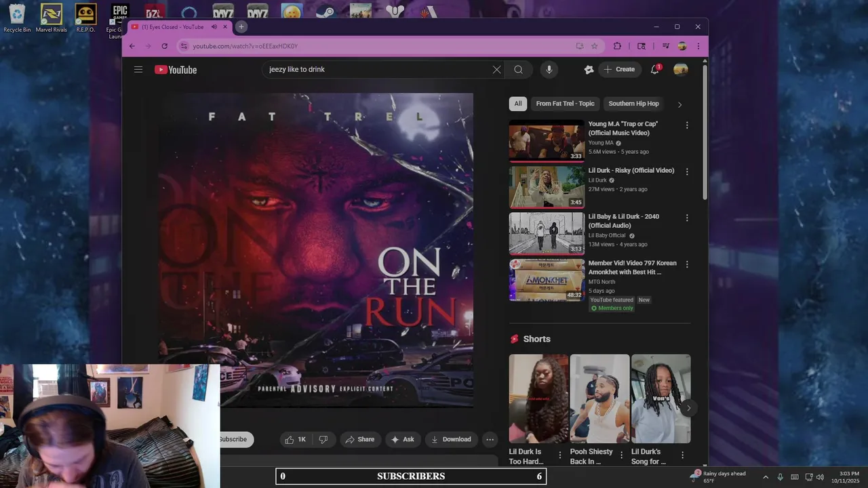Open the Chrome extensions puzzle icon
868x488 pixels.
pyautogui.click(x=617, y=46)
